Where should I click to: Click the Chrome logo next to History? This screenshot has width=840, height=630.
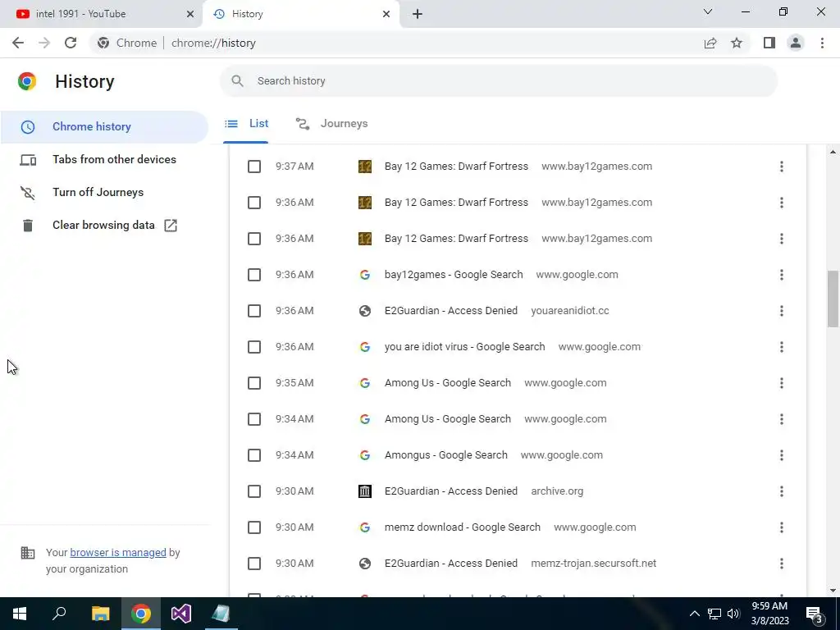coord(27,81)
